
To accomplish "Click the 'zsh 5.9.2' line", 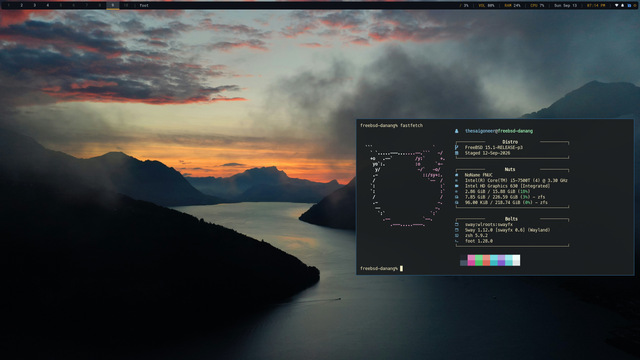I will tap(476, 236).
